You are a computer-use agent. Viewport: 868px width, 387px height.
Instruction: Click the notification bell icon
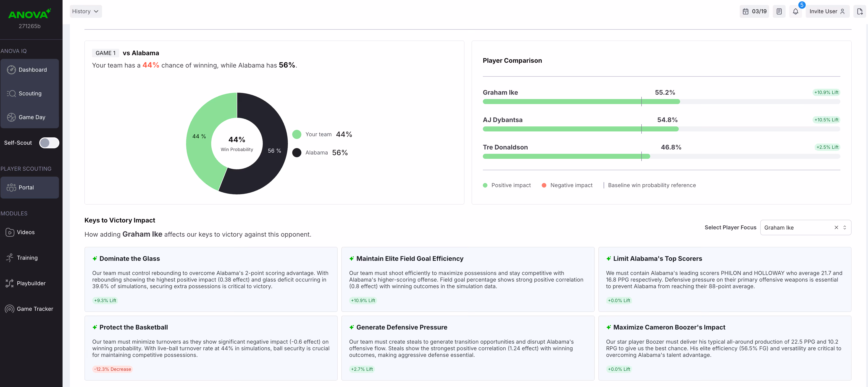pyautogui.click(x=795, y=11)
